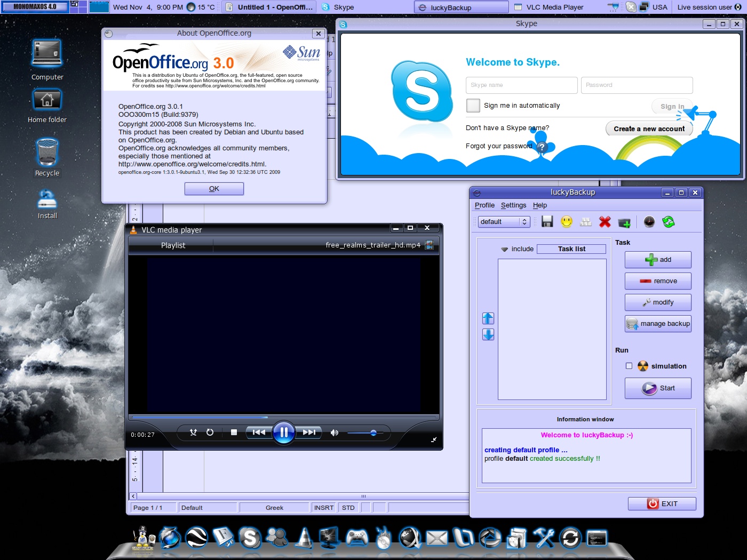Viewport: 747px width, 560px height.
Task: Click the film icon beside video filename in VLC
Action: point(429,245)
